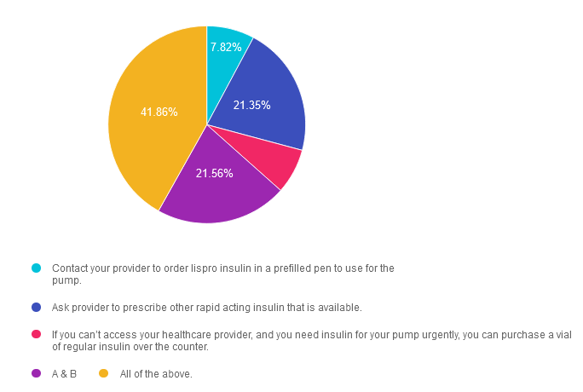This screenshot has height=392, width=583.
Task: Click the 7.82% data label
Action: click(226, 47)
